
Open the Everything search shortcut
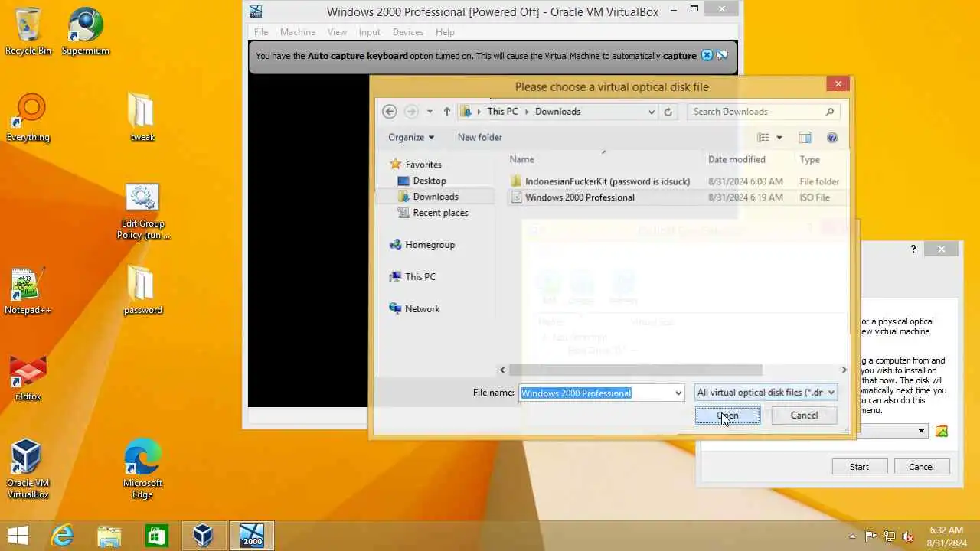(x=28, y=118)
